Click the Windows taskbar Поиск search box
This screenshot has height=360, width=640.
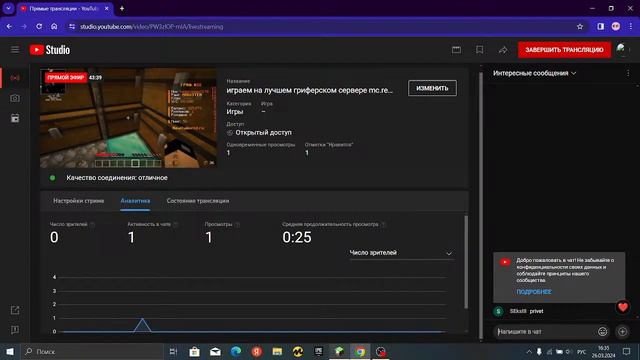point(92,351)
